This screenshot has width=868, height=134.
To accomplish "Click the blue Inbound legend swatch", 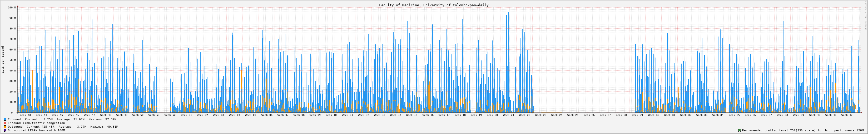I will [x=5, y=119].
